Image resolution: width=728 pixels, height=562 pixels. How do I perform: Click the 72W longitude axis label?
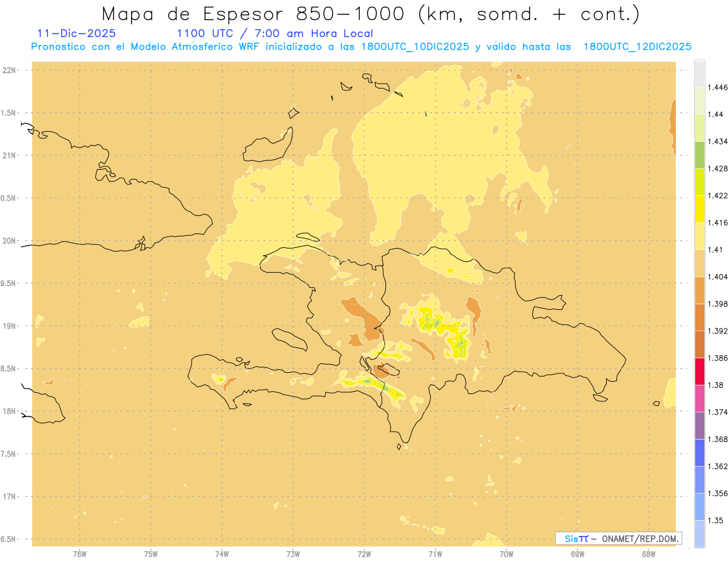[x=365, y=554]
